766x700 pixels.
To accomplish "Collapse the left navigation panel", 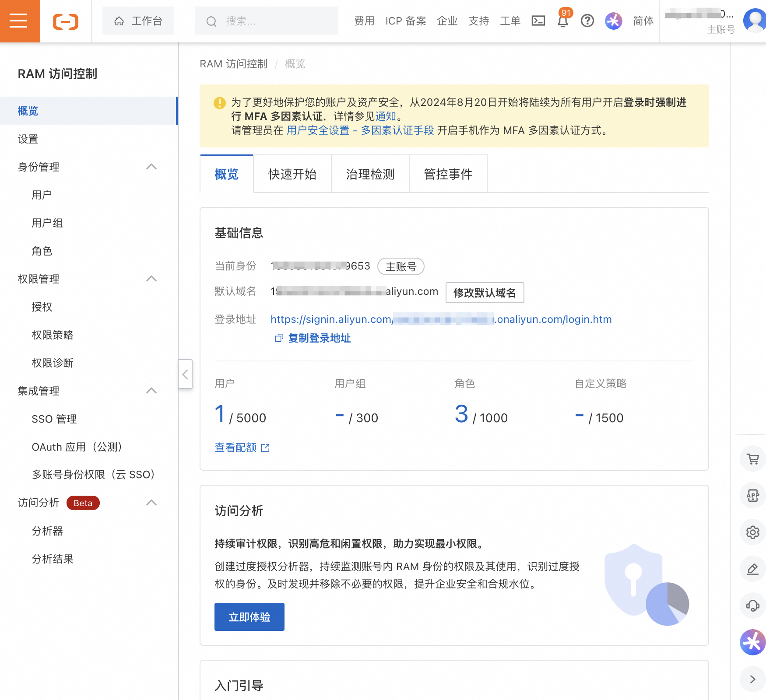I will pyautogui.click(x=185, y=374).
